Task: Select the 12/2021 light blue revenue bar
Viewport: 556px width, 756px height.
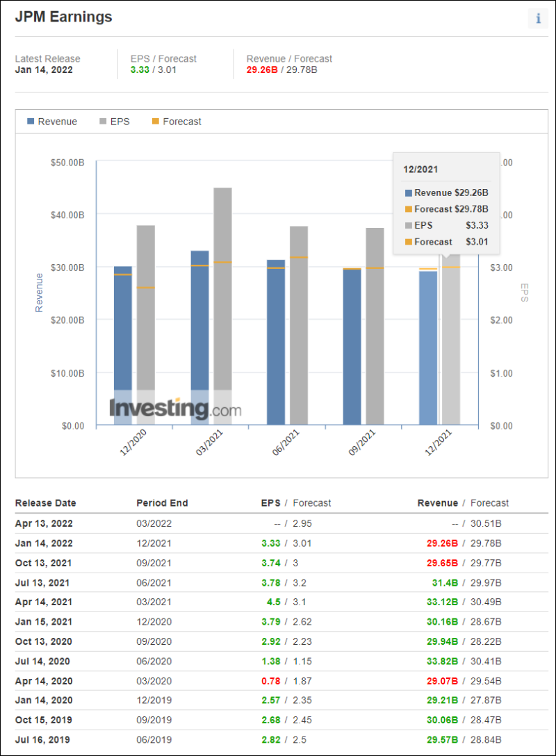Action: (x=428, y=348)
